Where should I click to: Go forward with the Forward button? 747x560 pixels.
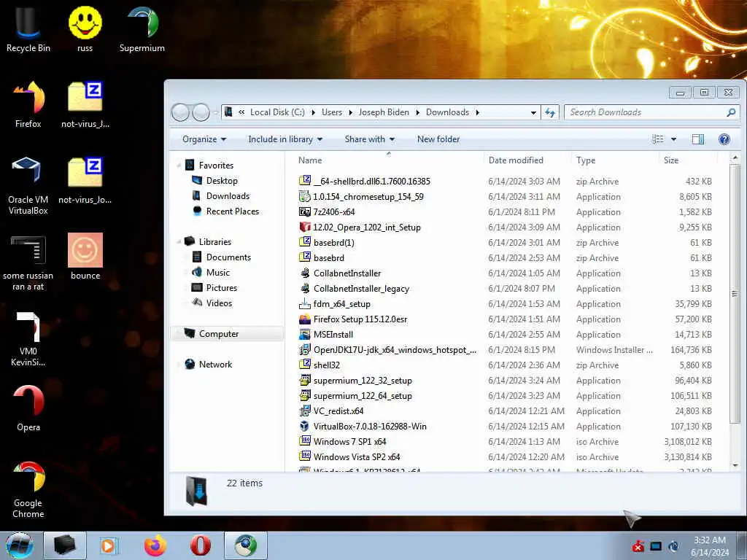201,112
